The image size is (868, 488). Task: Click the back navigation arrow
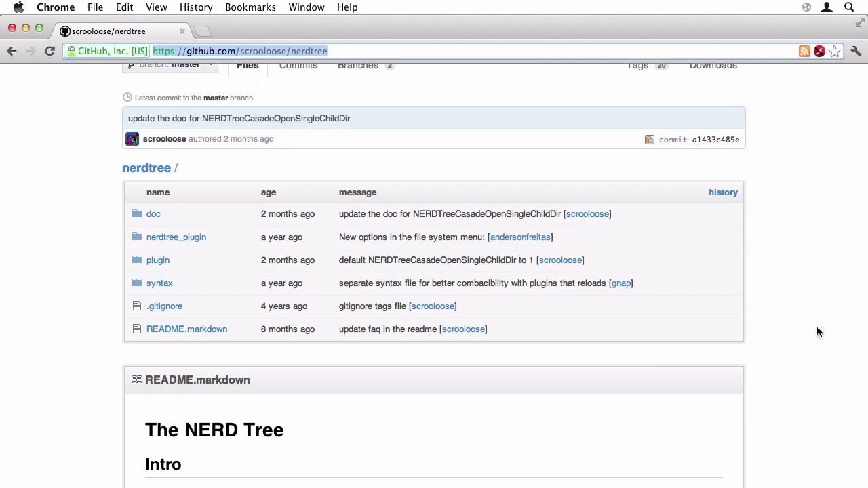click(x=12, y=51)
